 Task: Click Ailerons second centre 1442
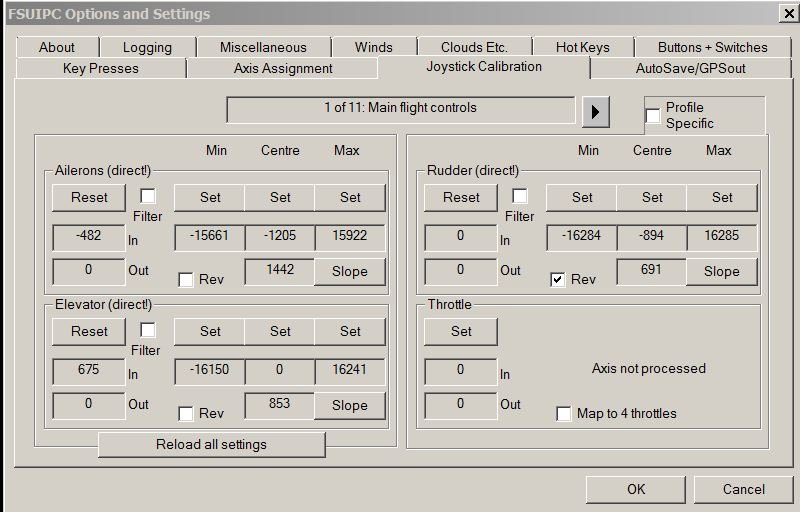[x=280, y=271]
